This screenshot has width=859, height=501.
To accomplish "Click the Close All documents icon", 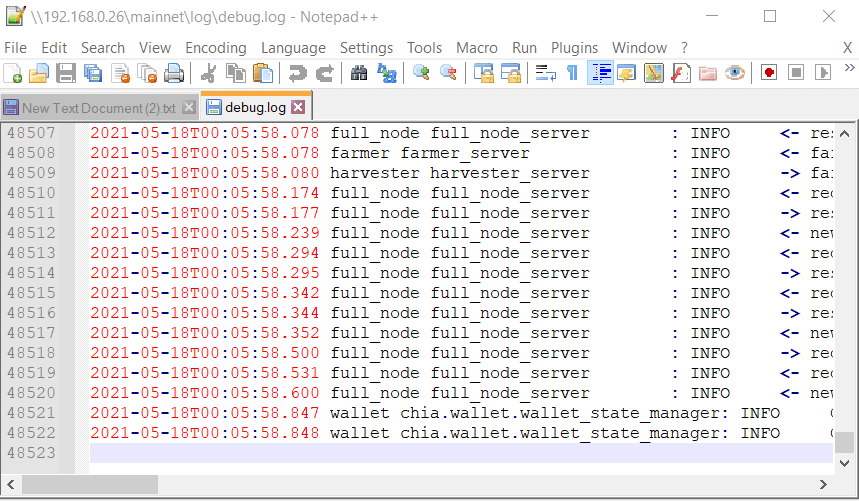I will tap(147, 72).
